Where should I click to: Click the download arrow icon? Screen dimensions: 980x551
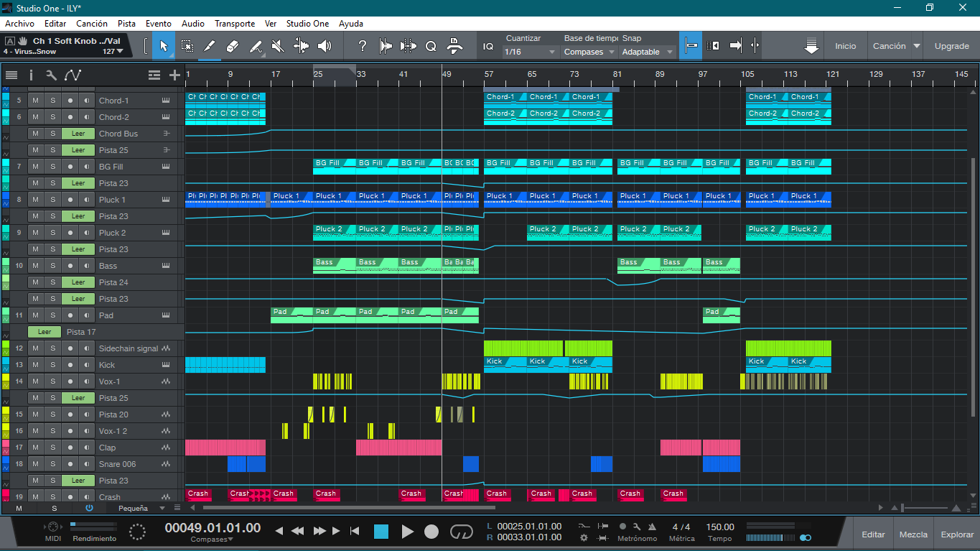(811, 46)
